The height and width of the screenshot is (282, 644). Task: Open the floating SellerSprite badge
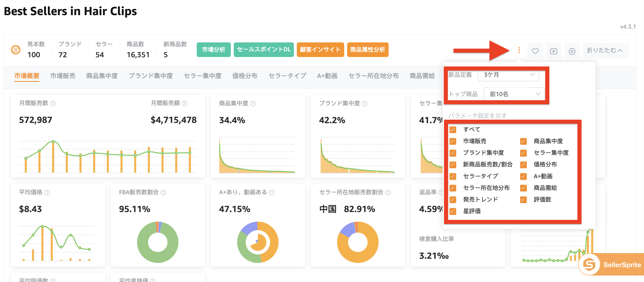[x=612, y=264]
